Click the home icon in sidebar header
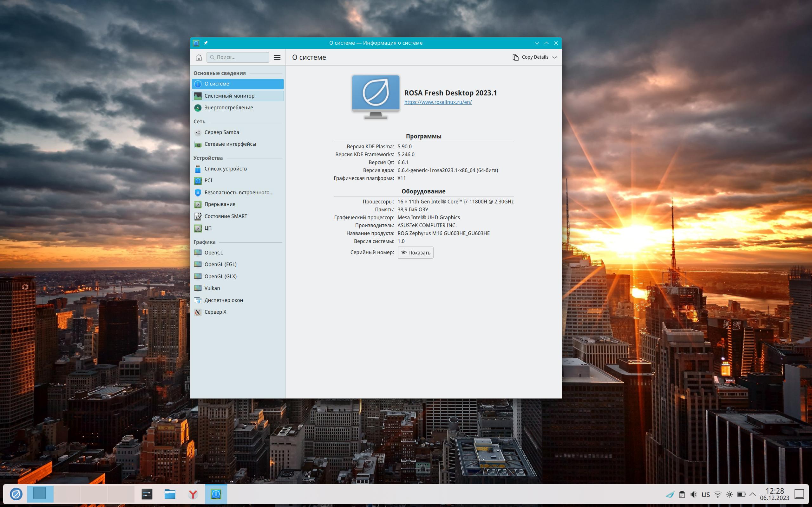812x507 pixels. tap(199, 57)
